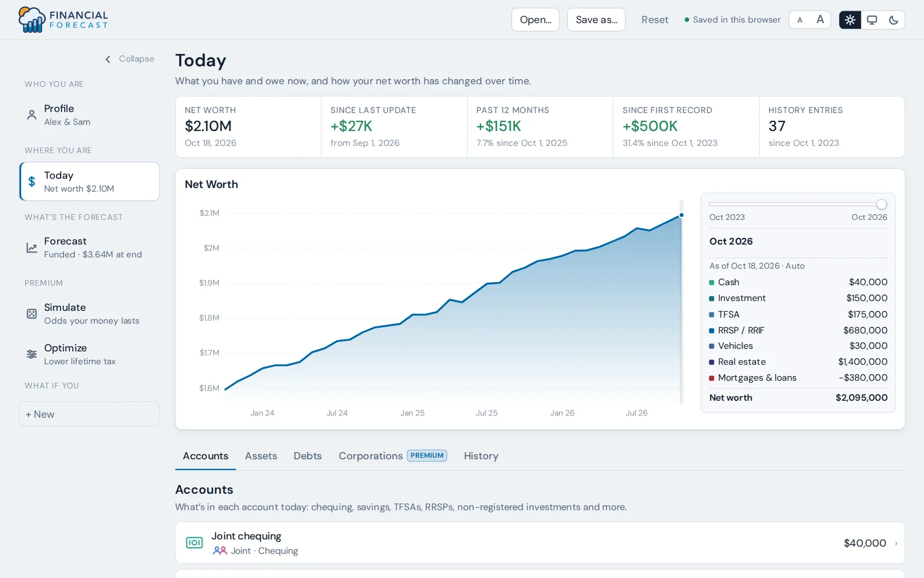Viewport: 924px width, 578px height.
Task: Click the Forecast chart icon
Action: 32,248
